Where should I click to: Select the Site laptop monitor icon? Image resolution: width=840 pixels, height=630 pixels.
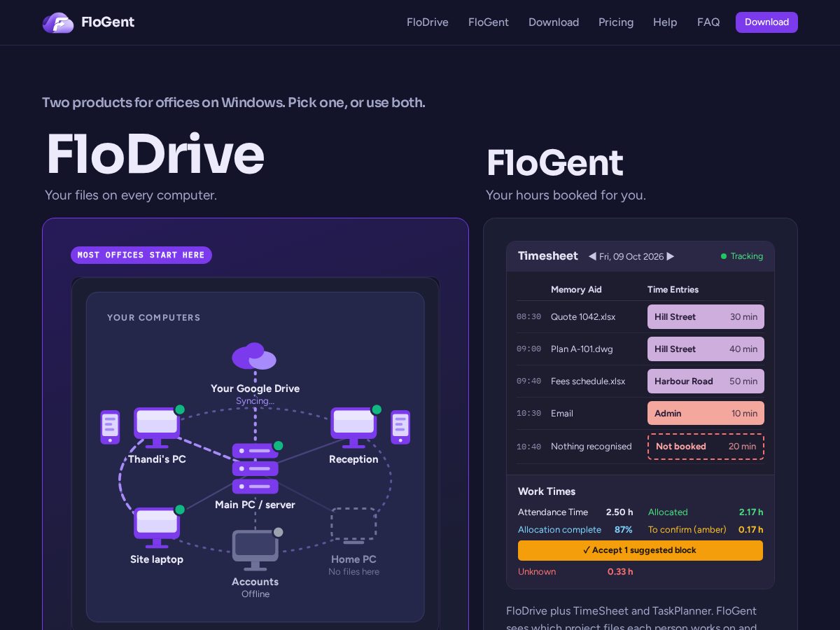pos(157,527)
